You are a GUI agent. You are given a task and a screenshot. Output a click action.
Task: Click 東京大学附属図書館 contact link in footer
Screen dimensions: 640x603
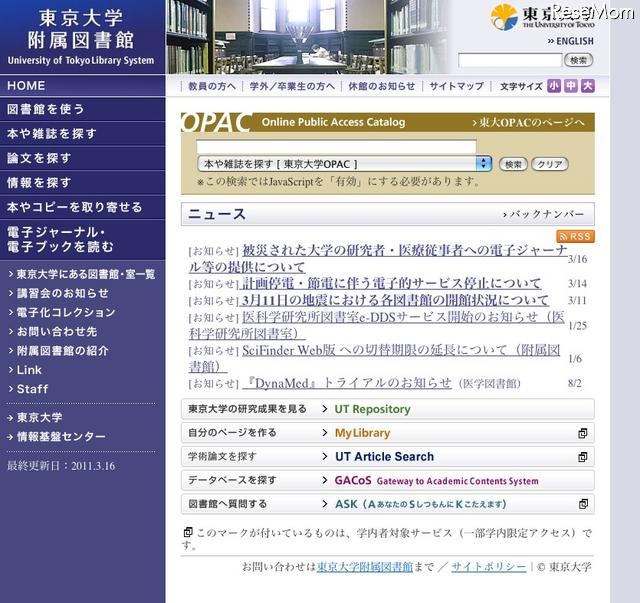point(364,567)
